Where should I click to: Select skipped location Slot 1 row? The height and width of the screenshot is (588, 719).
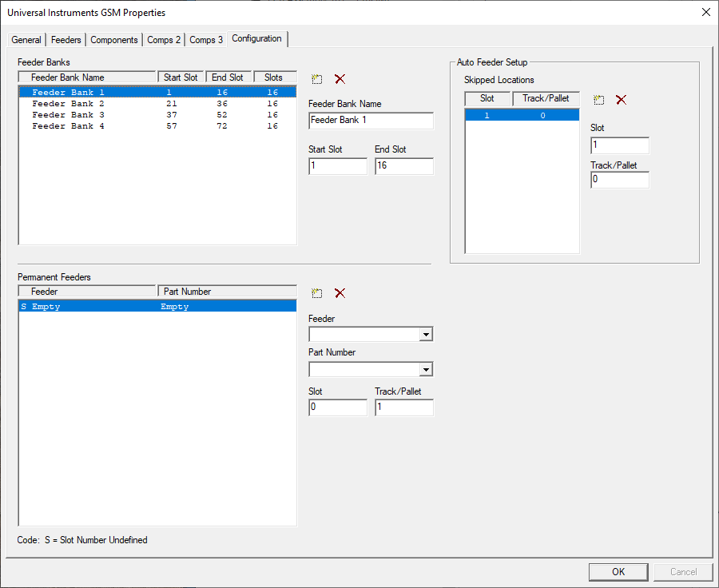(522, 114)
